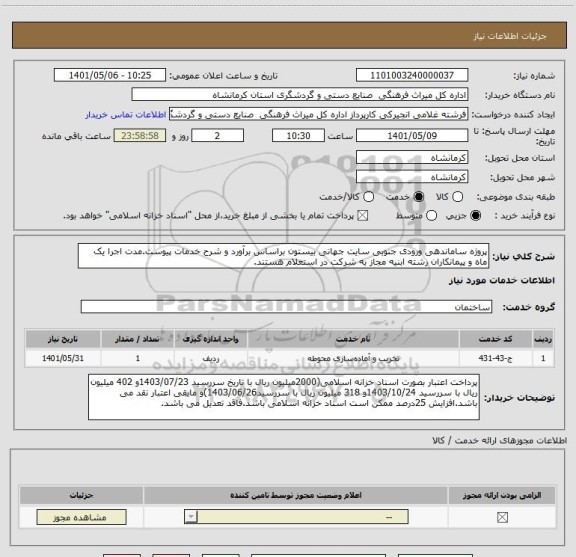Click the announcement date field 1401/05/06 - 10:25

click(x=110, y=75)
